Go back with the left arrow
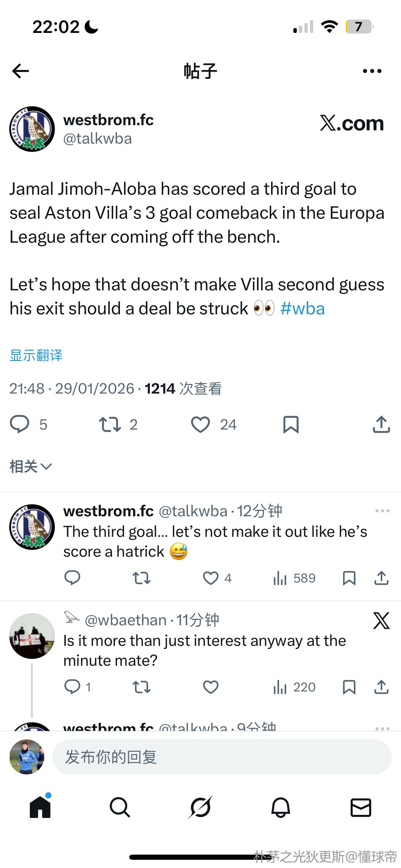 (x=21, y=71)
